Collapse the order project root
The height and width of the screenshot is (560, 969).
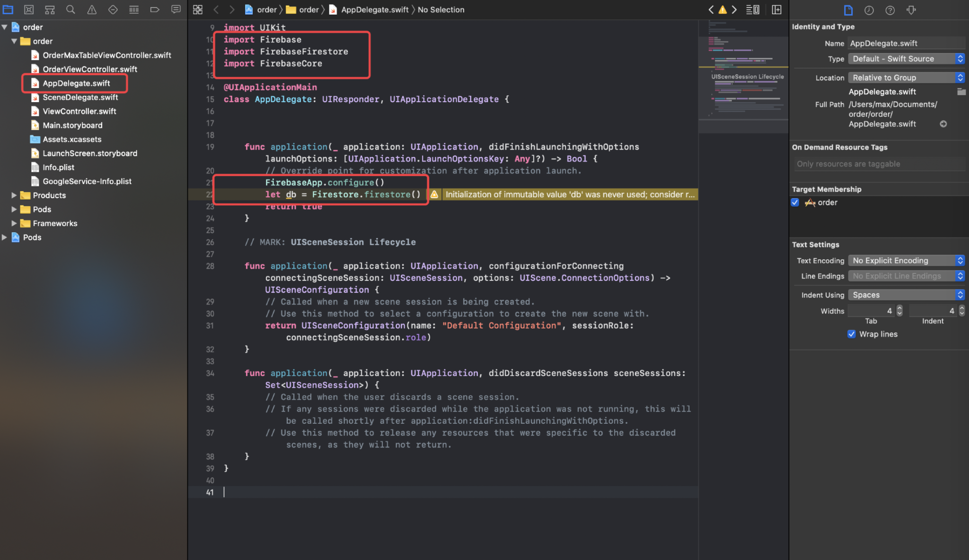click(5, 27)
